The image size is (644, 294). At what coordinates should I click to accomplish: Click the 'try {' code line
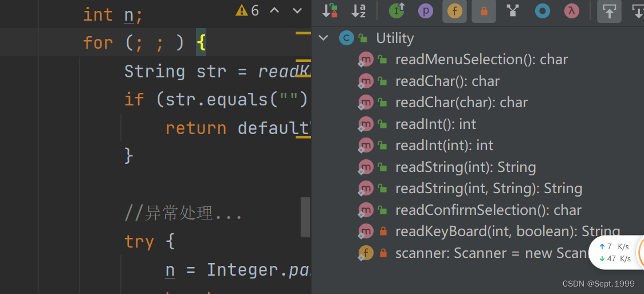[x=150, y=241]
